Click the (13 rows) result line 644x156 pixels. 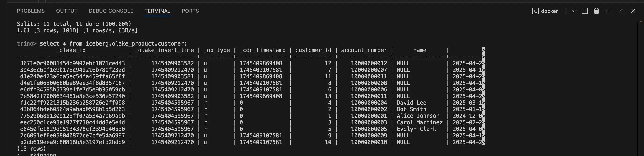(x=32, y=148)
